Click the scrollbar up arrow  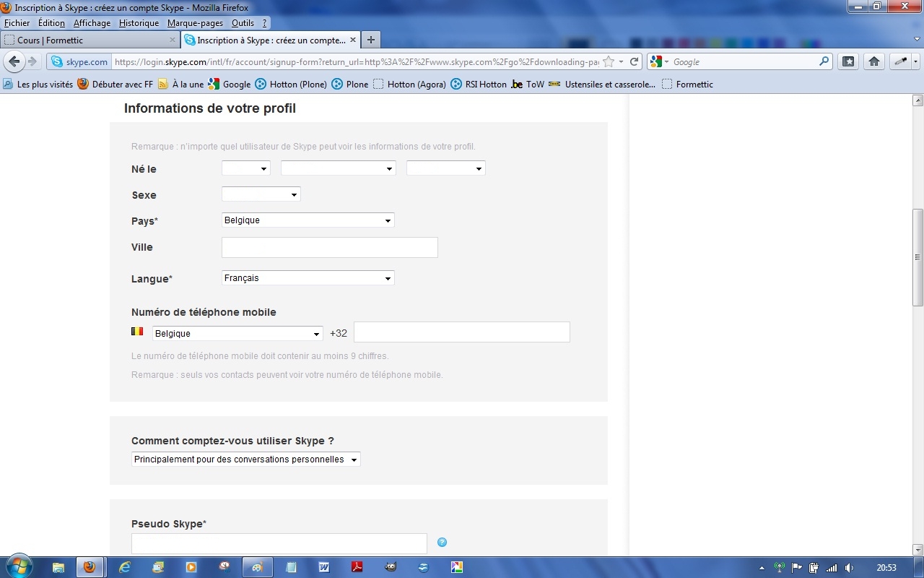point(918,100)
